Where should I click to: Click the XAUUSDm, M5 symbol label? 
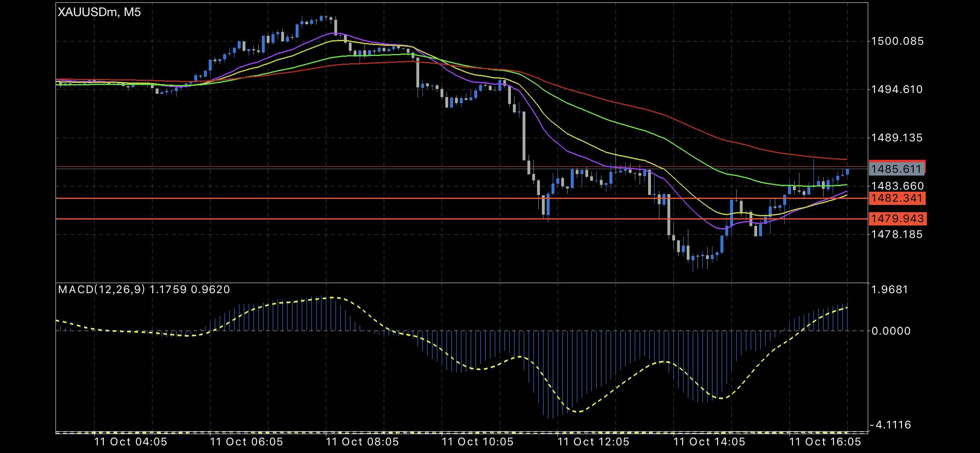pyautogui.click(x=99, y=12)
